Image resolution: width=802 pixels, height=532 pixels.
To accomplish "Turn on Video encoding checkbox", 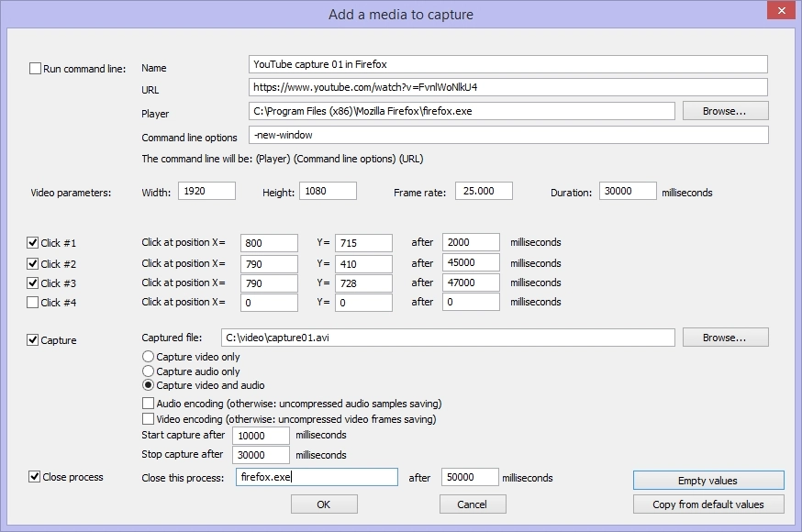I will pos(148,419).
